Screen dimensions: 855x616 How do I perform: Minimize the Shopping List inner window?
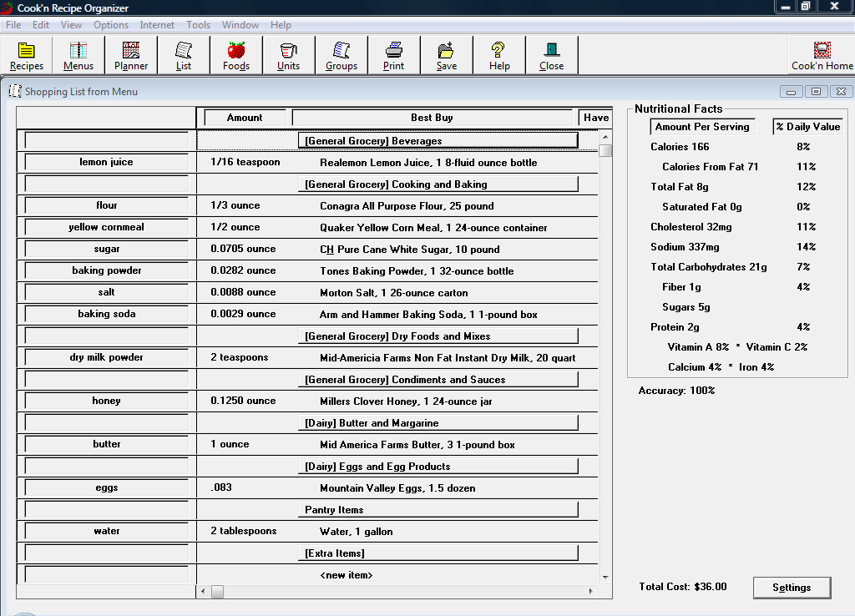[x=792, y=92]
